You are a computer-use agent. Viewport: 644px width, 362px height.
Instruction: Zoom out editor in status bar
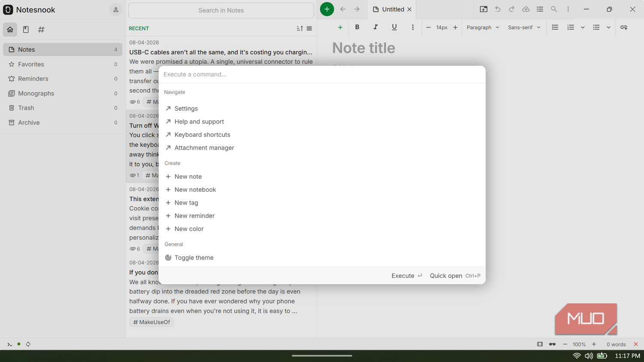point(565,344)
